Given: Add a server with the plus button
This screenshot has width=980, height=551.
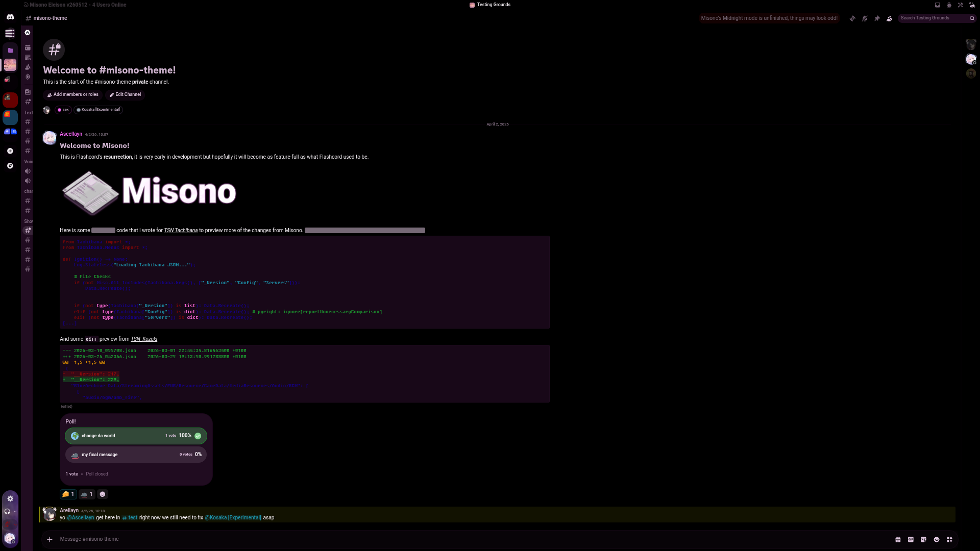Looking at the screenshot, I should [x=10, y=151].
